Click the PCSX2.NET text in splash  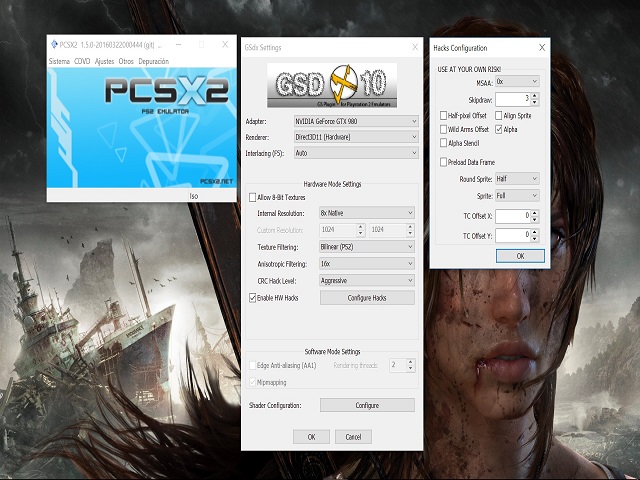(216, 181)
